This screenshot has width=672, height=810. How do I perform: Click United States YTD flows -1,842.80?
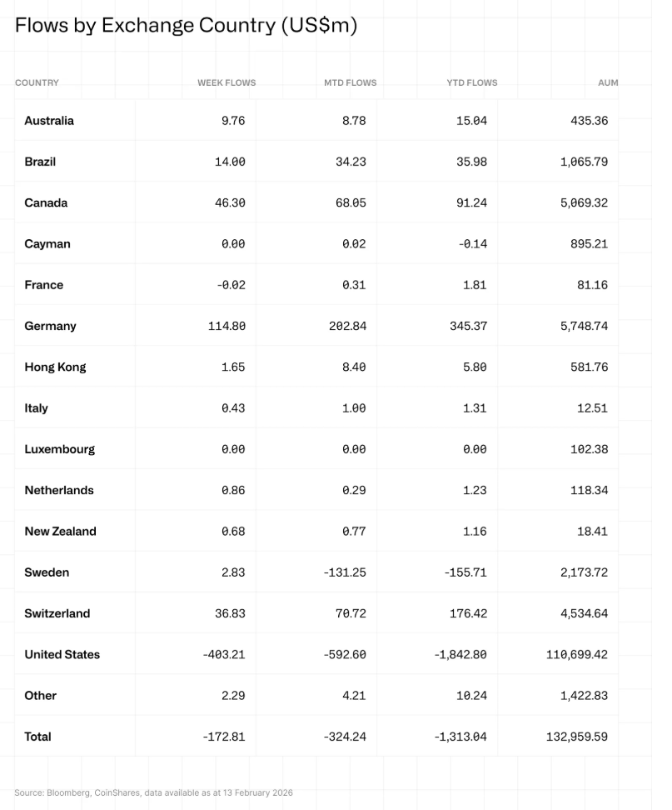(460, 654)
